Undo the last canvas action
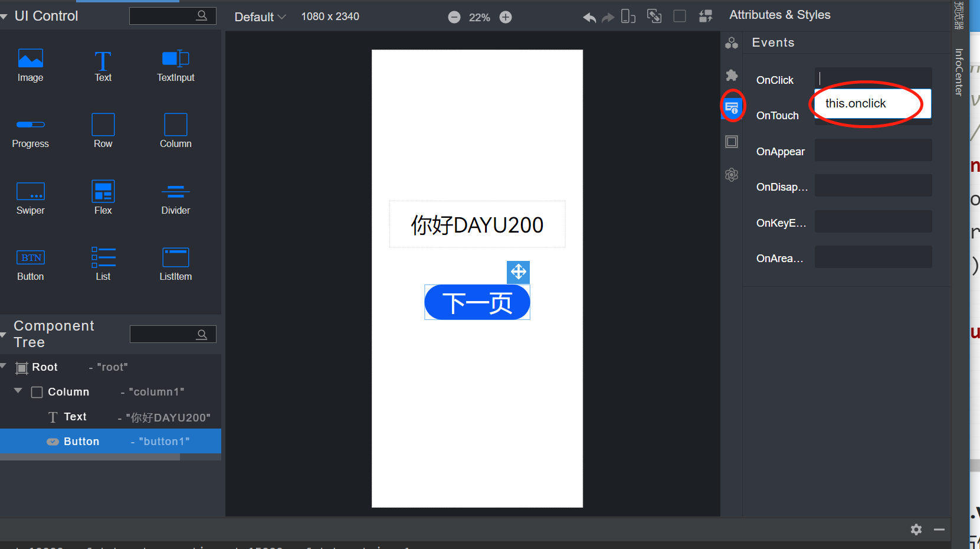 (x=589, y=17)
